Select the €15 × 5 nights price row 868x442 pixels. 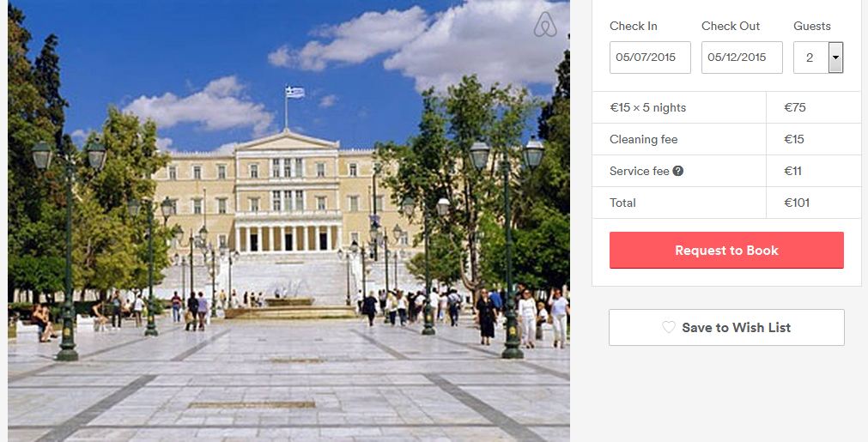pyautogui.click(x=726, y=107)
